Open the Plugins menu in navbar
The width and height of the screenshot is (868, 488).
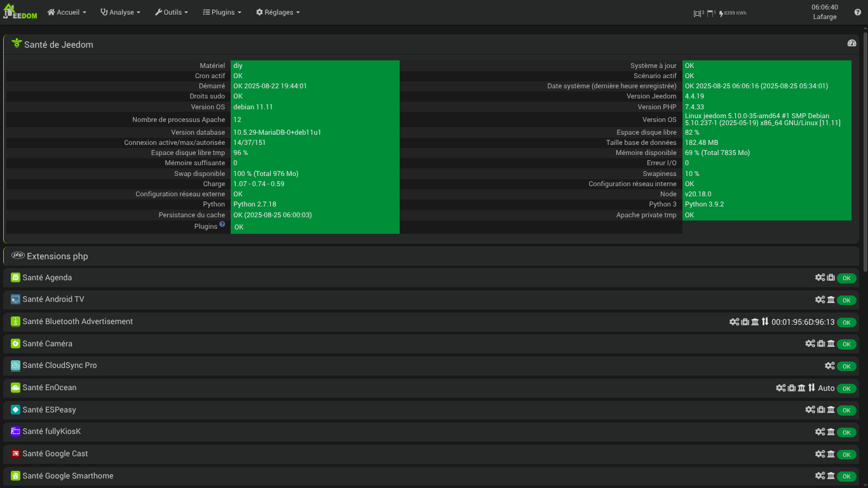coord(222,12)
